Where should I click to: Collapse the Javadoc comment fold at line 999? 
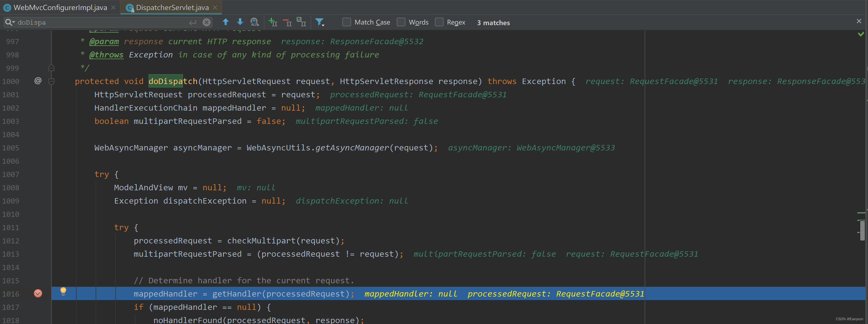(51, 68)
